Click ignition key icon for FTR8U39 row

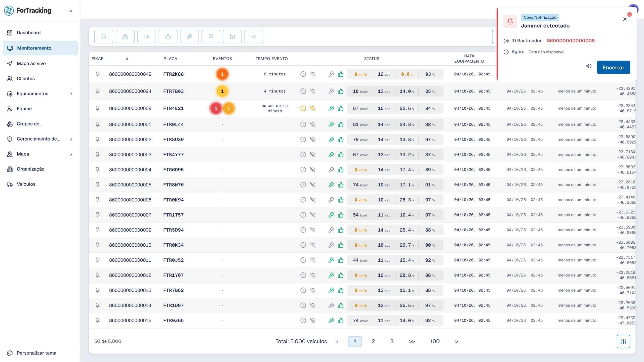331,140
